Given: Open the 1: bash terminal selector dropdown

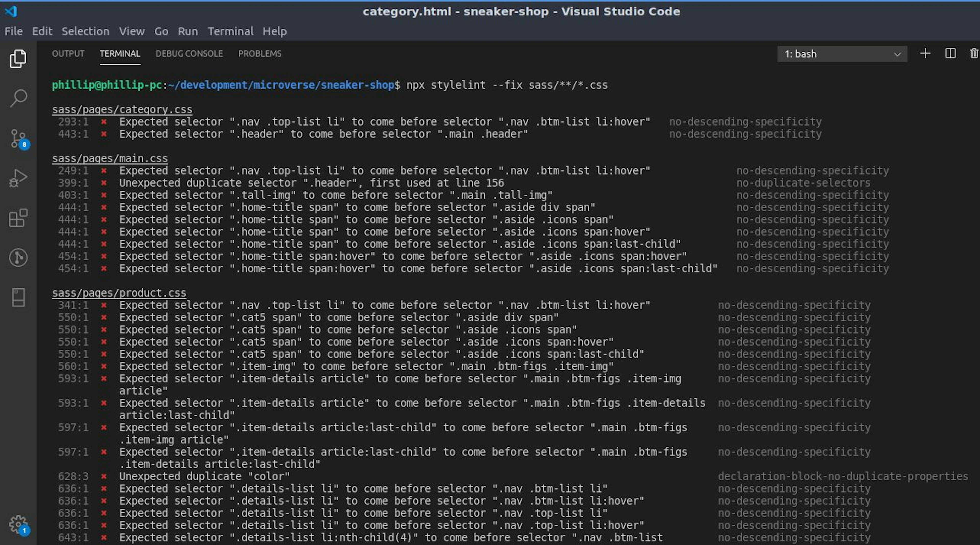Looking at the screenshot, I should coord(842,54).
